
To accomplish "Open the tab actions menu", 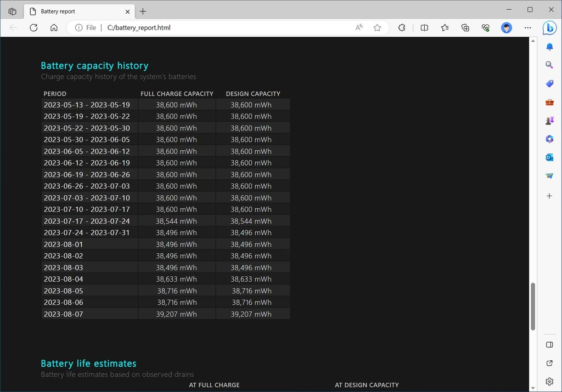I will (12, 11).
